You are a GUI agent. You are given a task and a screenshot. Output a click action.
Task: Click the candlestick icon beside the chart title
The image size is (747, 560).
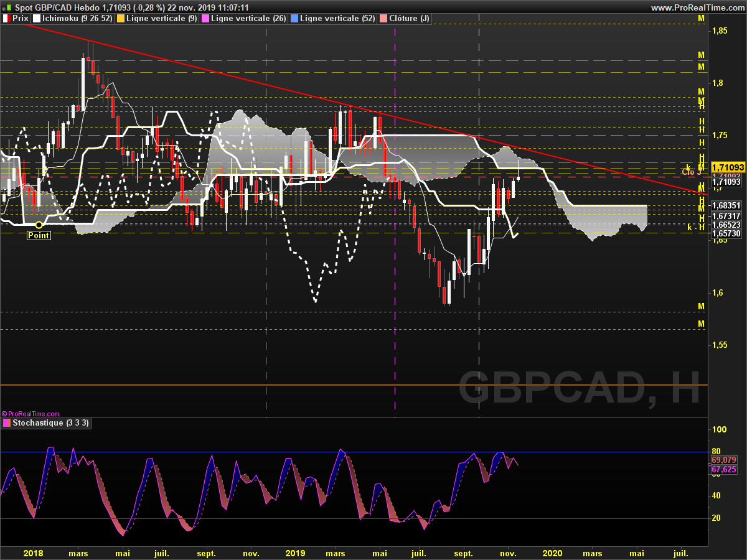pyautogui.click(x=6, y=7)
